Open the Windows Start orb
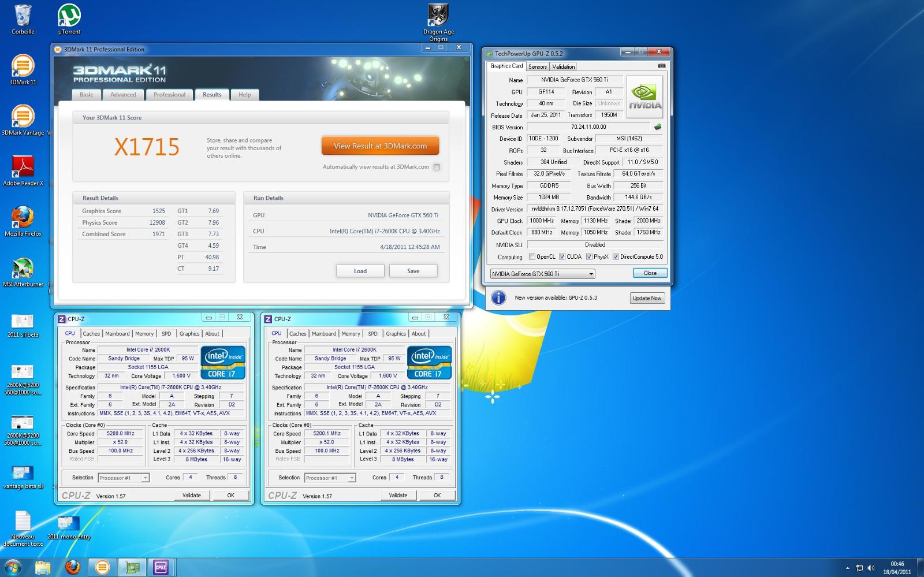 (13, 567)
